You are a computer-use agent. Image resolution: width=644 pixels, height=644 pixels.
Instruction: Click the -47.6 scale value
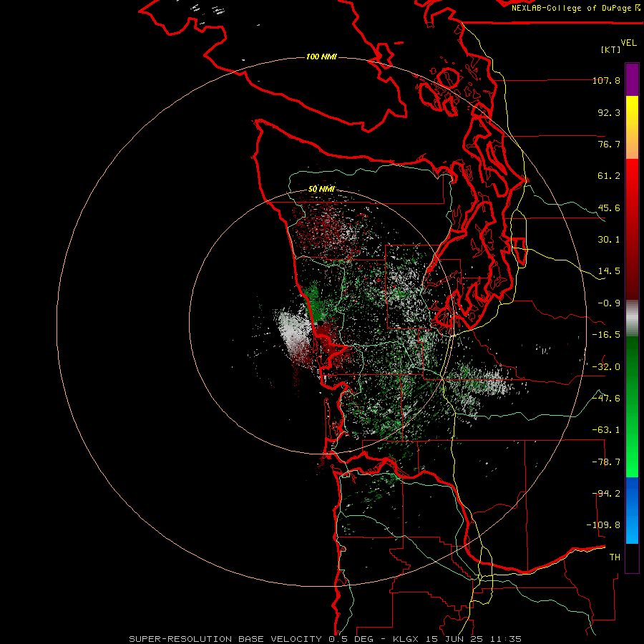[x=606, y=399]
